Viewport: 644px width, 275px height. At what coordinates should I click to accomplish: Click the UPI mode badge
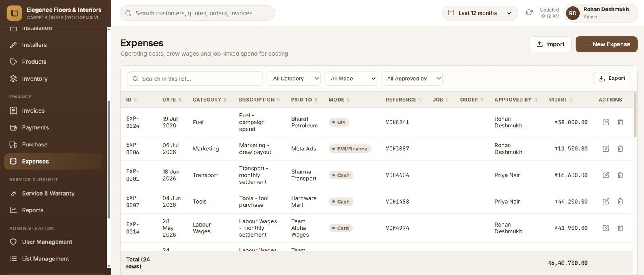[339, 122]
